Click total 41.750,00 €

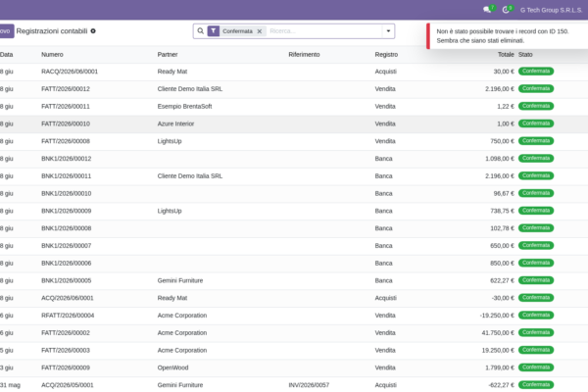click(x=498, y=333)
